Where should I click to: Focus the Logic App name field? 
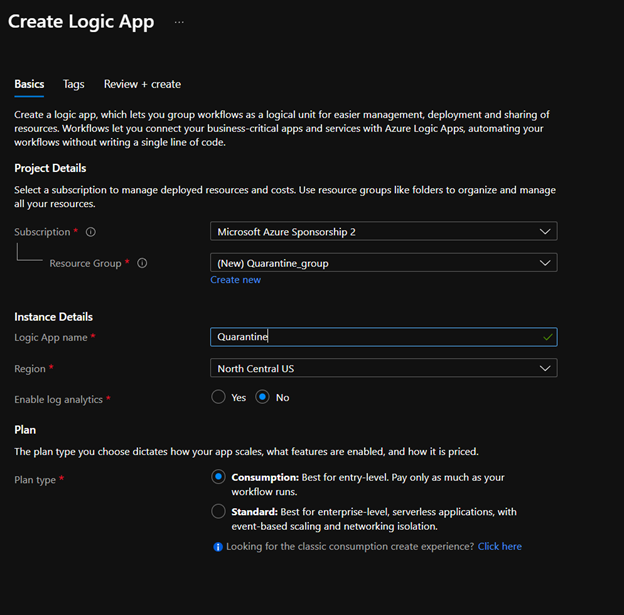pyautogui.click(x=384, y=337)
